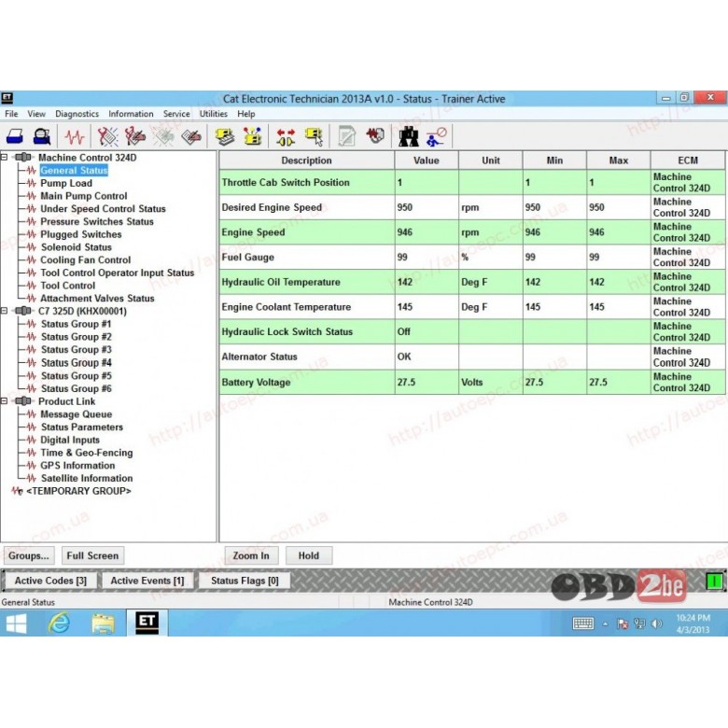Open Print Preview from toolbar

42,136
